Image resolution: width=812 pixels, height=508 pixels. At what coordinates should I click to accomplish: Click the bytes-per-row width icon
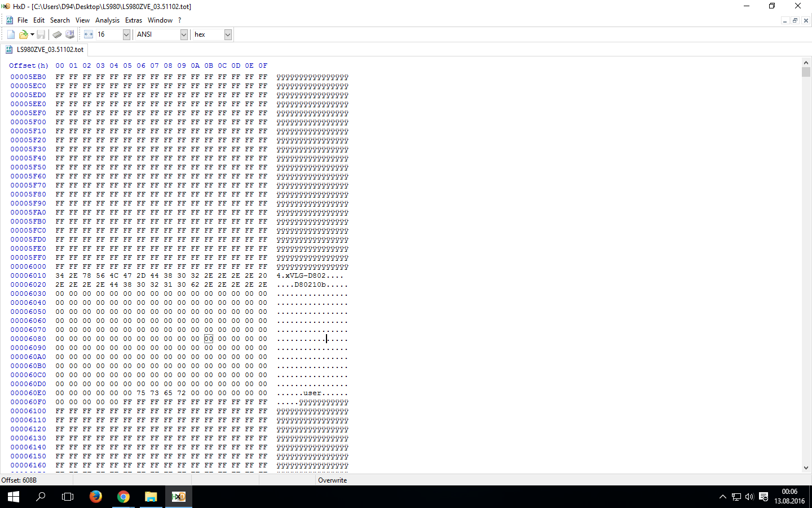click(89, 34)
